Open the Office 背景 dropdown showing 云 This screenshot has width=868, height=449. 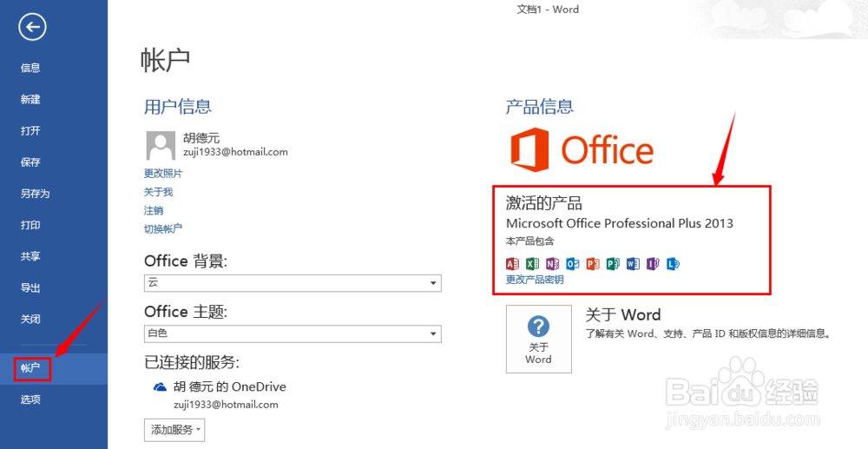[x=293, y=283]
